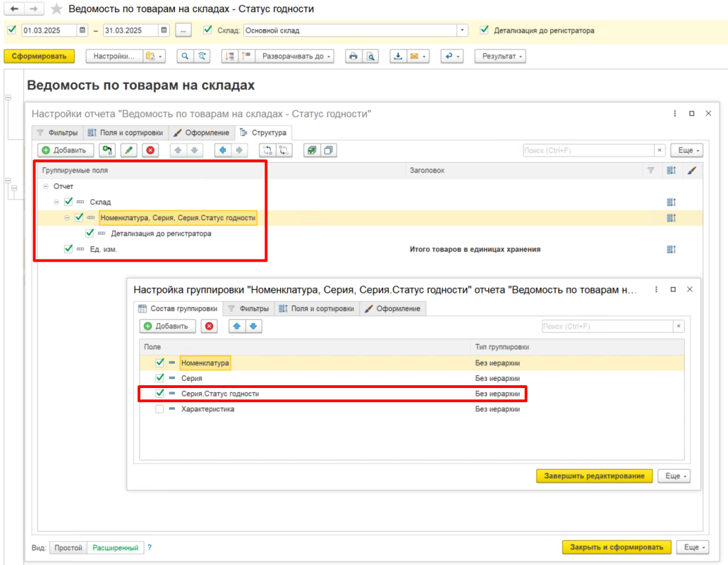Click the add grouping with selection icon
The height and width of the screenshot is (565, 728).
tap(107, 150)
